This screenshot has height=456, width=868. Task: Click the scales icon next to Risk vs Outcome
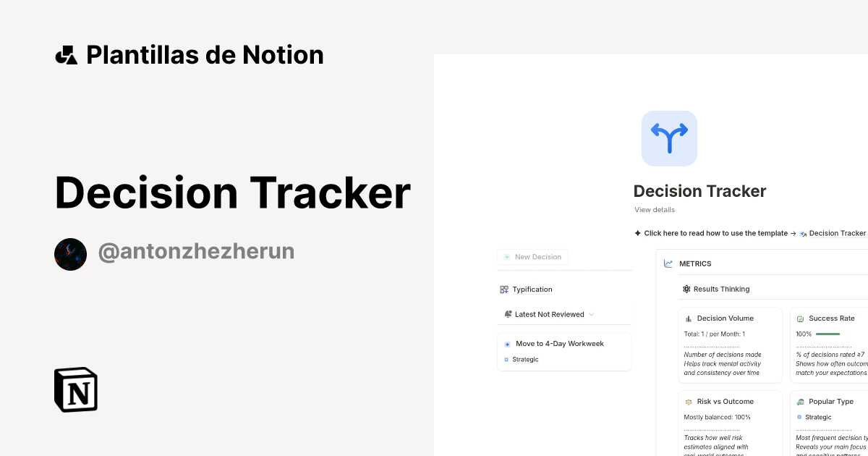(688, 401)
